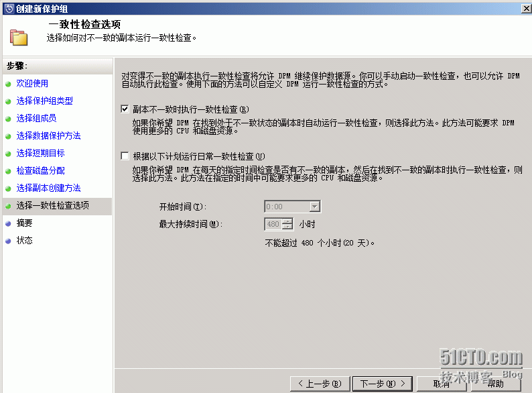
Task: Click the green bullet beside 选择一致性检查选项
Action: click(8, 206)
